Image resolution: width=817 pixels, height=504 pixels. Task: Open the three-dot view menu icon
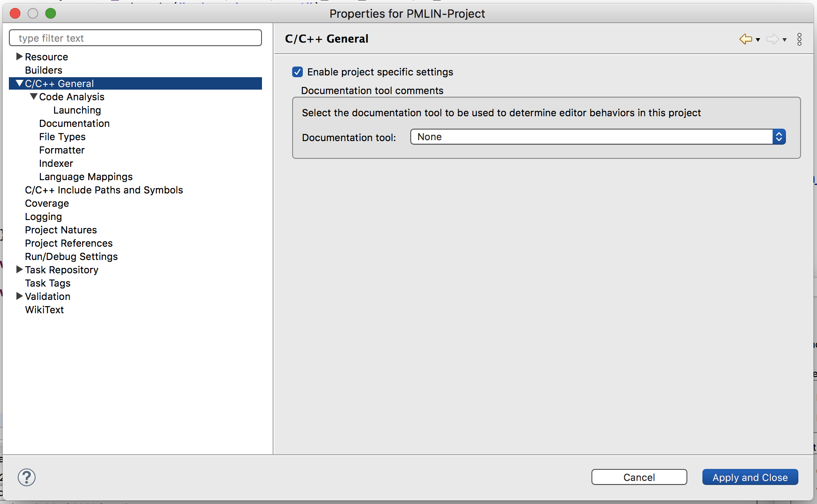799,39
